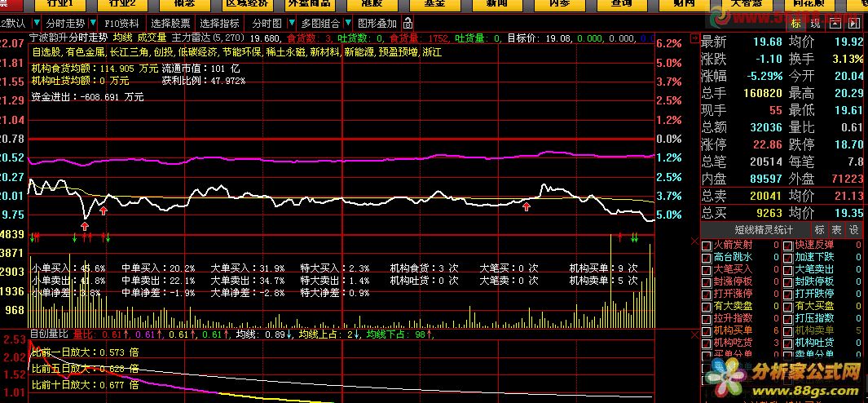
Task: Toggle 快速反弹 checkbox
Action: pos(788,245)
